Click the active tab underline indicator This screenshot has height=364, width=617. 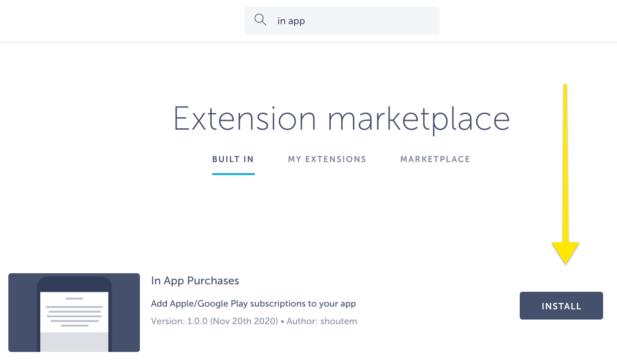click(x=233, y=175)
